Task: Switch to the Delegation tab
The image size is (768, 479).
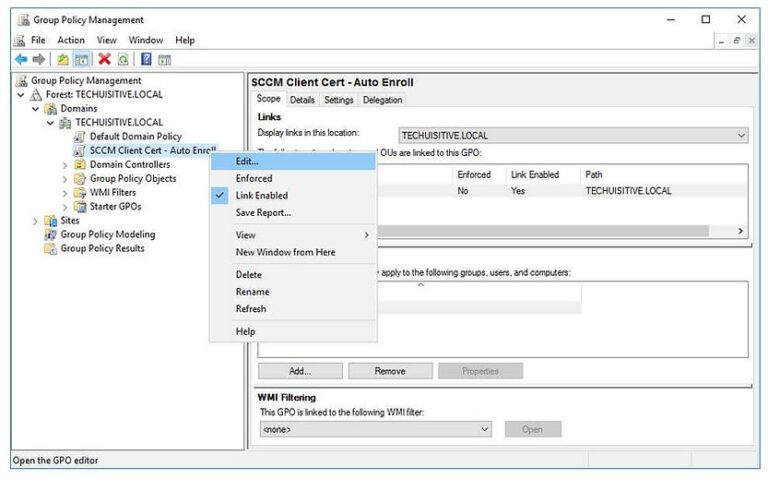Action: coord(382,100)
